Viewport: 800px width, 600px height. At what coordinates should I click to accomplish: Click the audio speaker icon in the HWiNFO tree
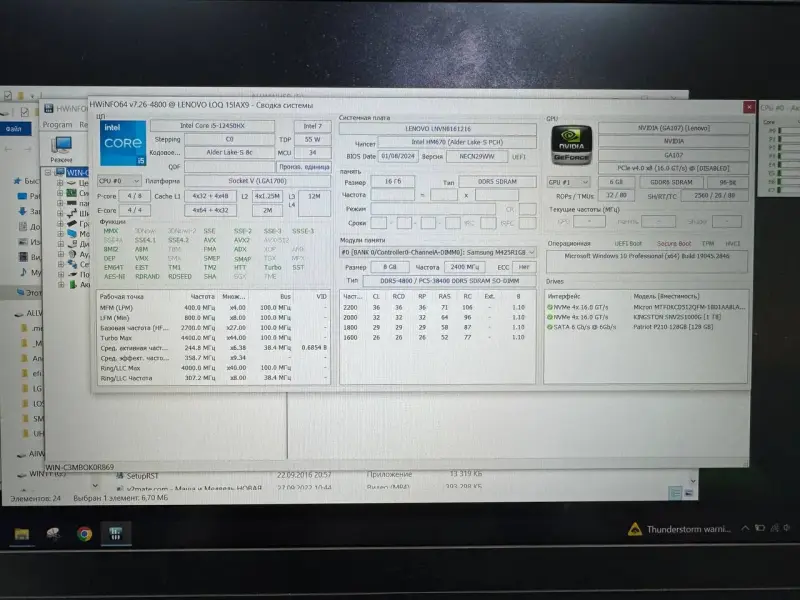(71, 254)
